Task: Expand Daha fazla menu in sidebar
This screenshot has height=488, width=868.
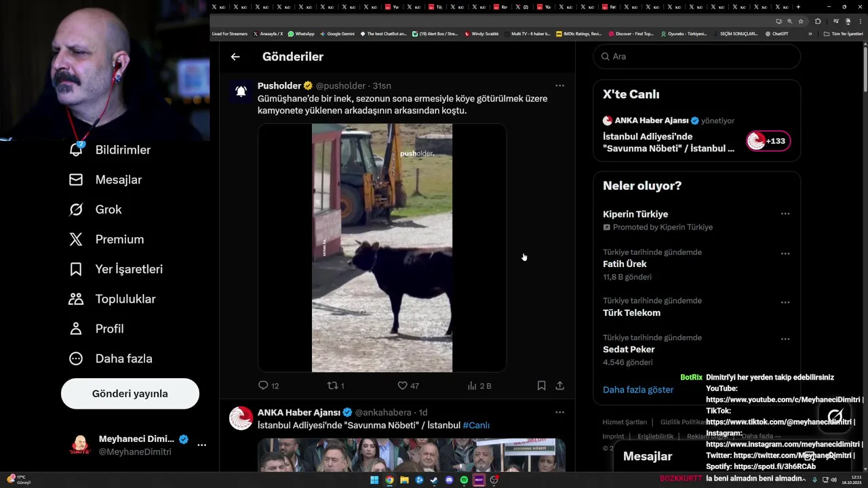Action: point(111,359)
